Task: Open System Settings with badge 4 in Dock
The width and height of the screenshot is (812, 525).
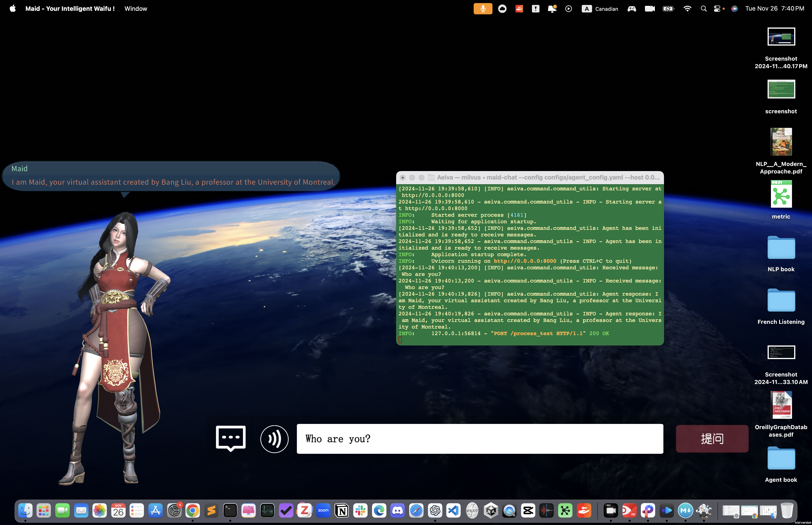Action: click(174, 510)
